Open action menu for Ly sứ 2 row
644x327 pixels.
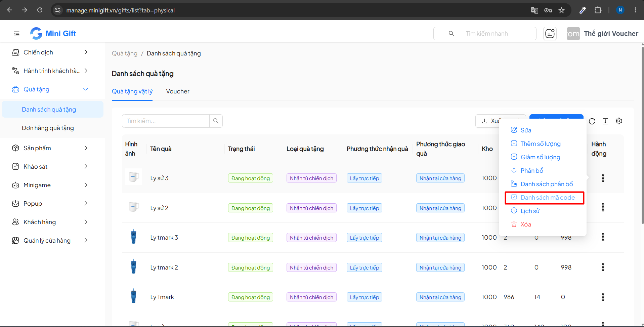pos(603,207)
